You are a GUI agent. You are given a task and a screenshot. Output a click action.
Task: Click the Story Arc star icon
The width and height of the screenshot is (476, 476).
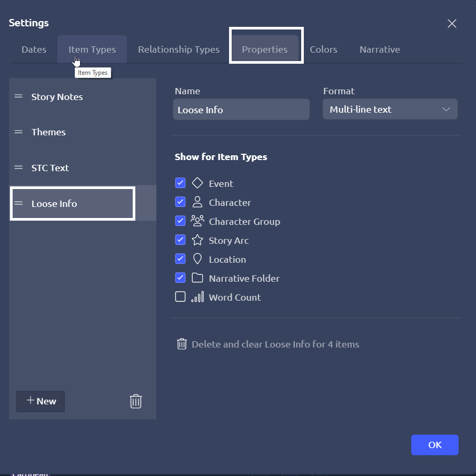(x=197, y=240)
